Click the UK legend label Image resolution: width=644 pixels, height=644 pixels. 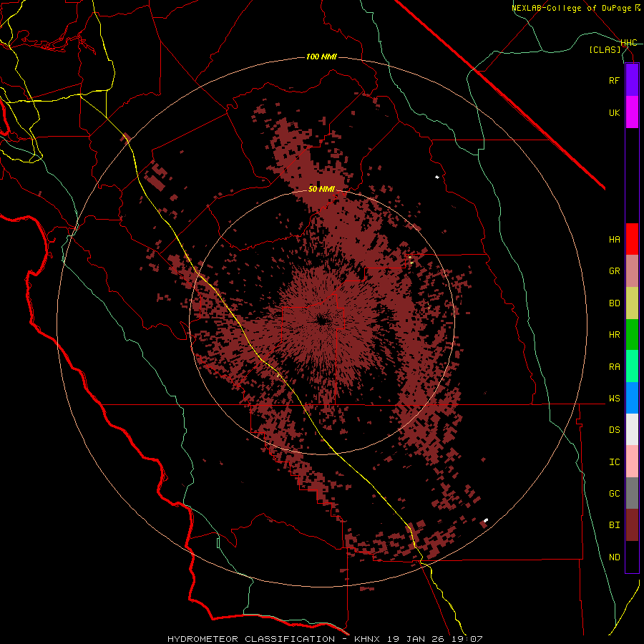click(614, 112)
